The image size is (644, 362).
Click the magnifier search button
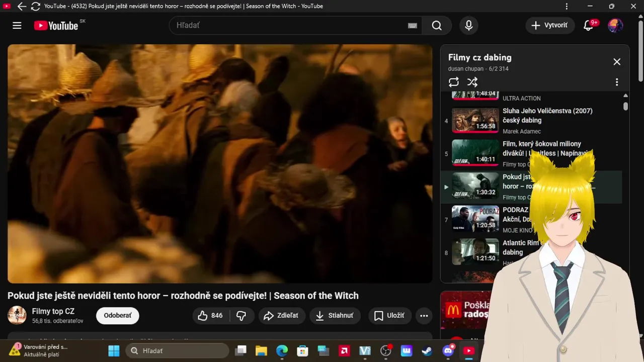[x=437, y=25]
